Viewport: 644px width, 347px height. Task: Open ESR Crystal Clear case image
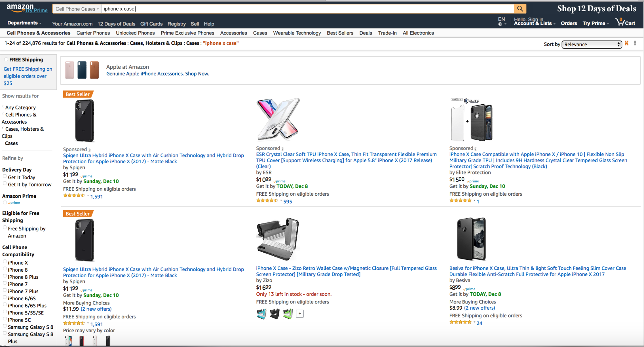[x=278, y=119]
